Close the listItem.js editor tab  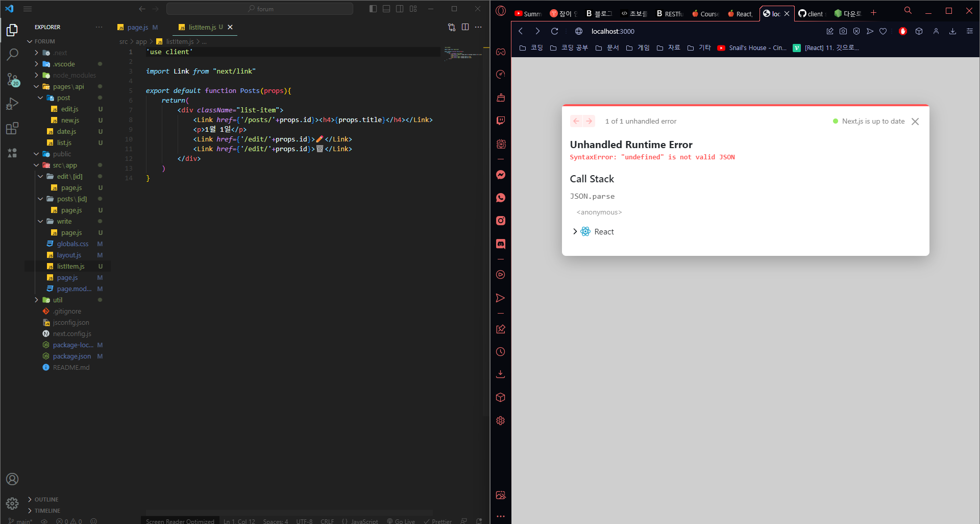(230, 27)
